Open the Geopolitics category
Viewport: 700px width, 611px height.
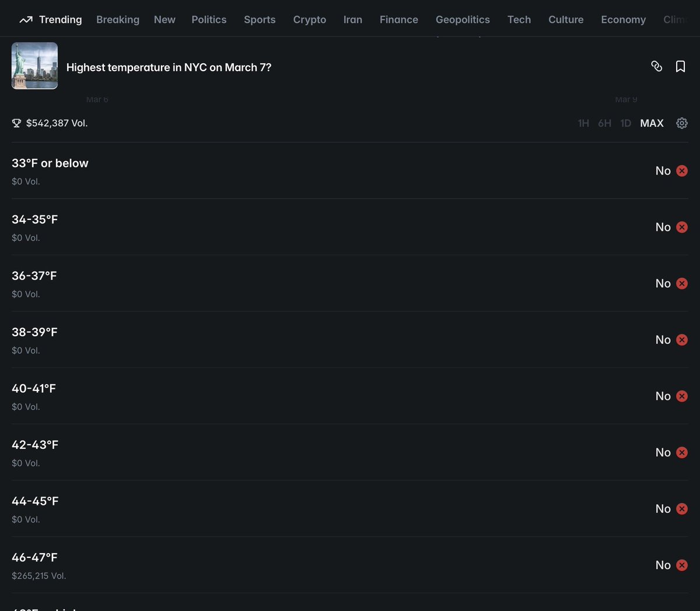463,19
